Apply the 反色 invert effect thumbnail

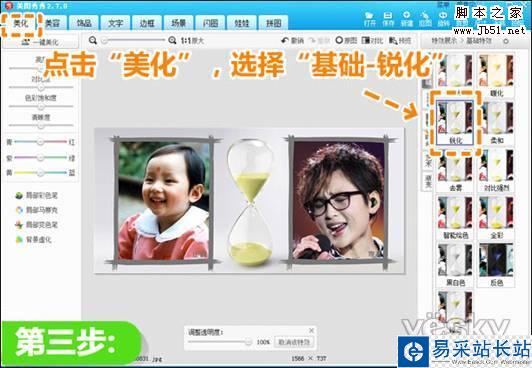[x=496, y=265]
